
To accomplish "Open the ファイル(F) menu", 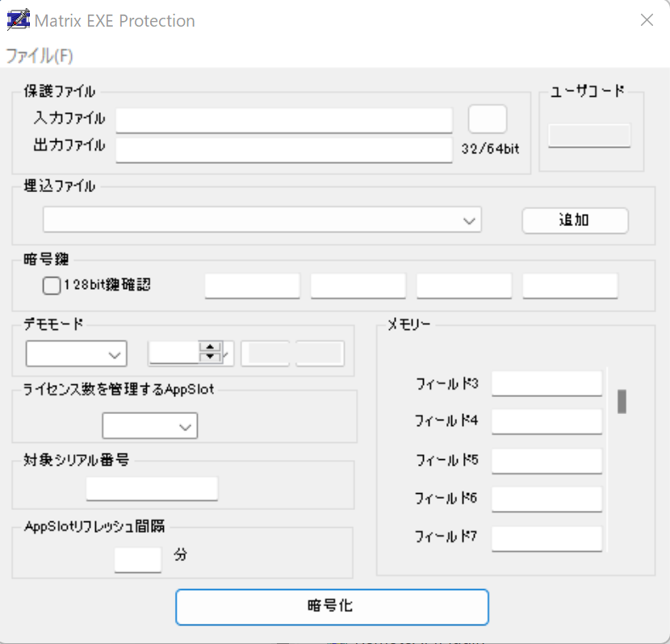I will (x=40, y=56).
